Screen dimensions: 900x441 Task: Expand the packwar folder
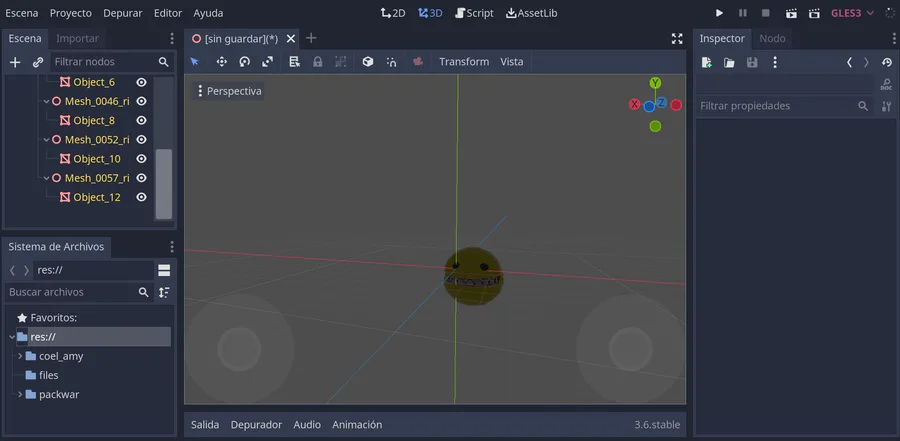coord(20,394)
